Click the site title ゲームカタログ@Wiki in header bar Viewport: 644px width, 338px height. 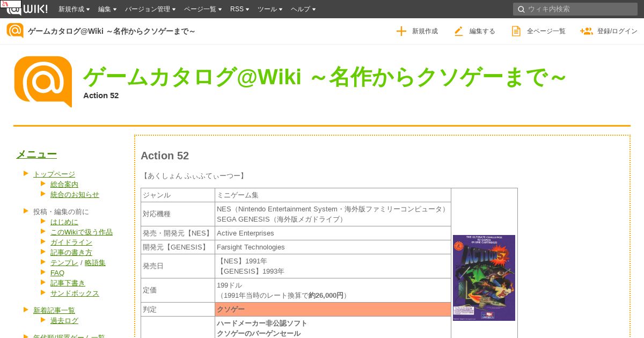112,31
